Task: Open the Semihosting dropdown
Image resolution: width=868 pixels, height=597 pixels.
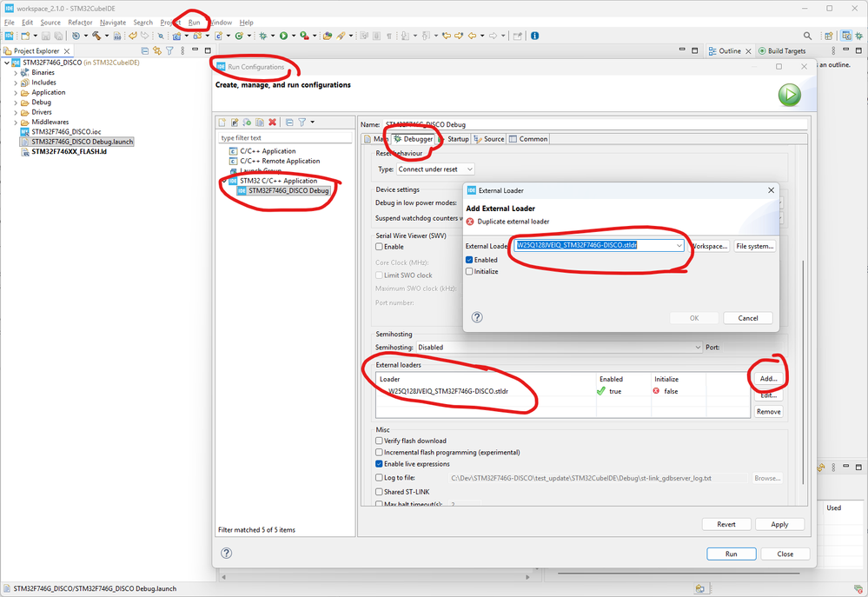Action: click(x=559, y=348)
